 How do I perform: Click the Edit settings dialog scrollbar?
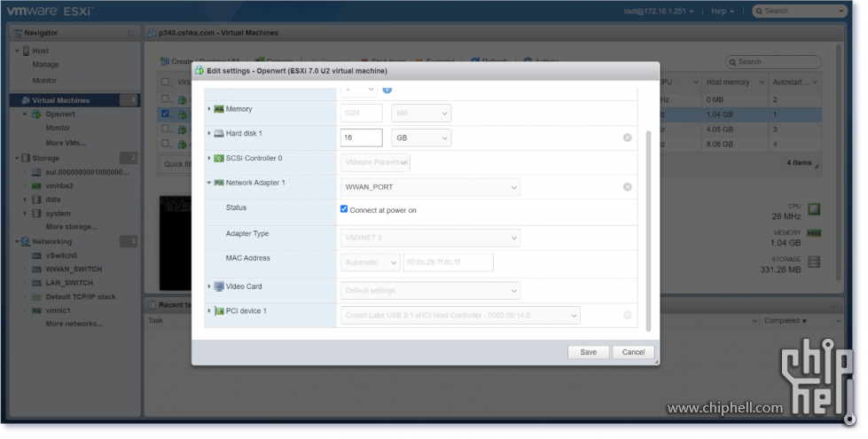pos(648,231)
